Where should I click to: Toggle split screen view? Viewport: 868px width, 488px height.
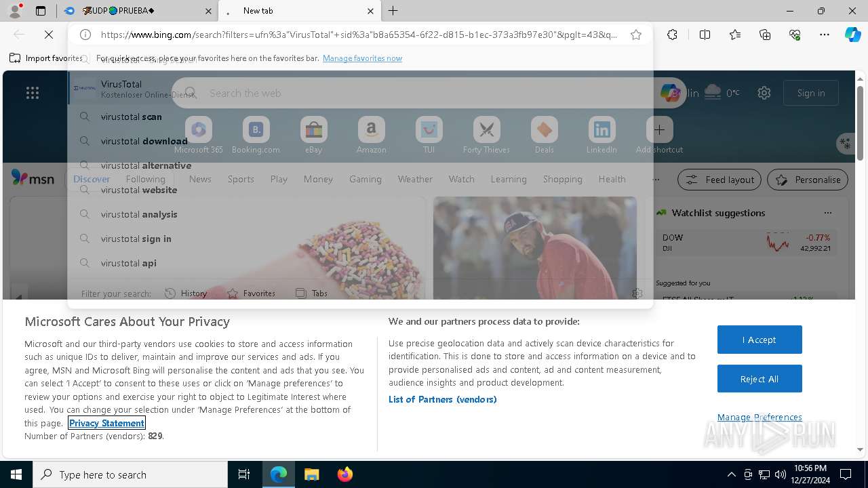coord(705,35)
